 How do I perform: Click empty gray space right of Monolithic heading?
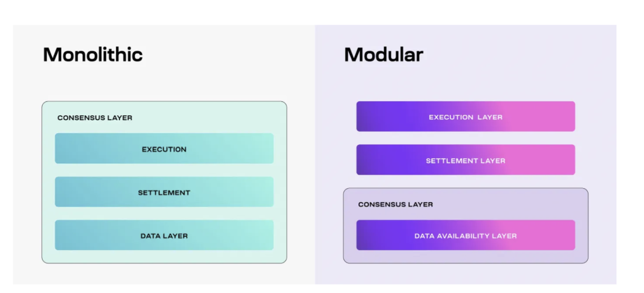click(x=226, y=55)
